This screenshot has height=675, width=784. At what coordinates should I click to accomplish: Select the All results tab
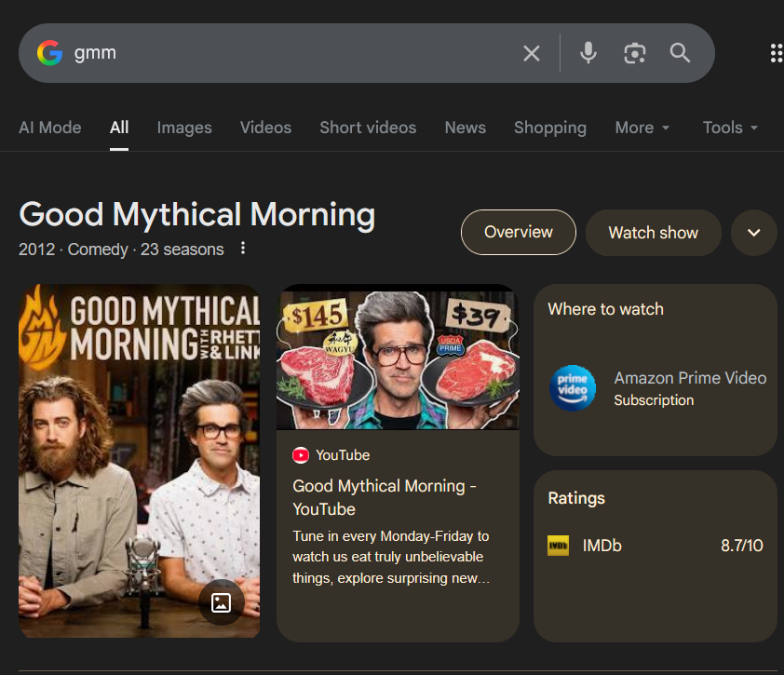click(119, 128)
